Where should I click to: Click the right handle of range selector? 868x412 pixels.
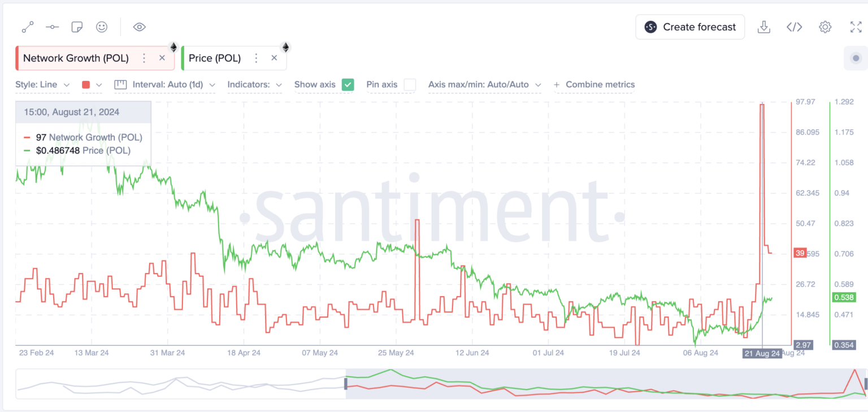pos(866,384)
